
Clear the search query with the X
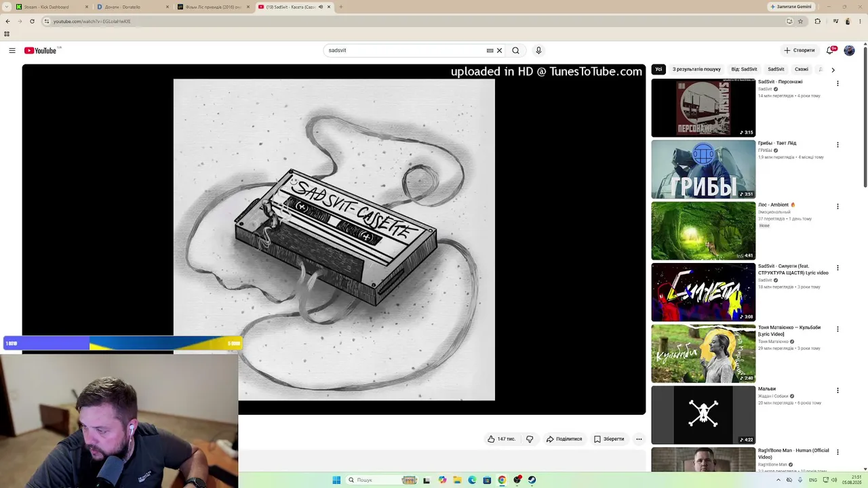pyautogui.click(x=500, y=50)
